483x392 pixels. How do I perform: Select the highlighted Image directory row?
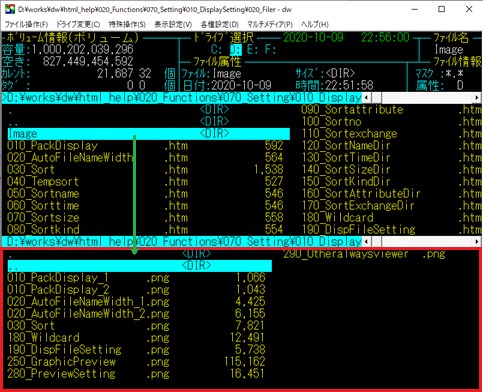click(x=149, y=134)
